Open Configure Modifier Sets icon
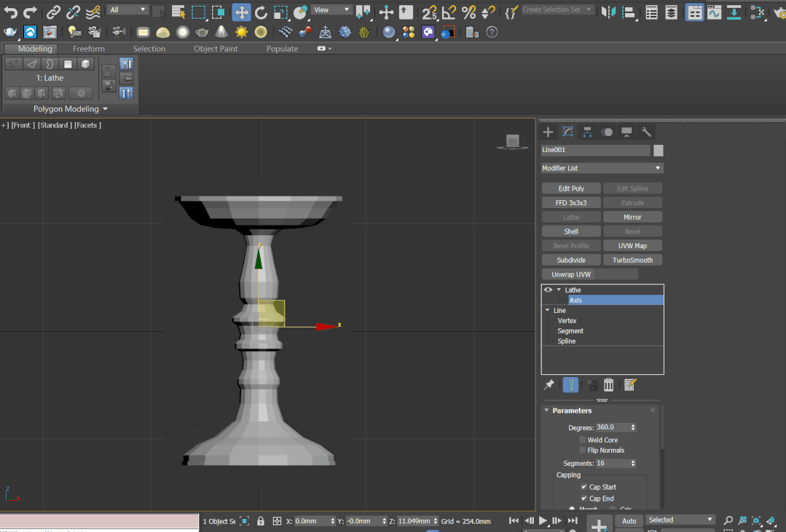786x532 pixels. tap(630, 385)
